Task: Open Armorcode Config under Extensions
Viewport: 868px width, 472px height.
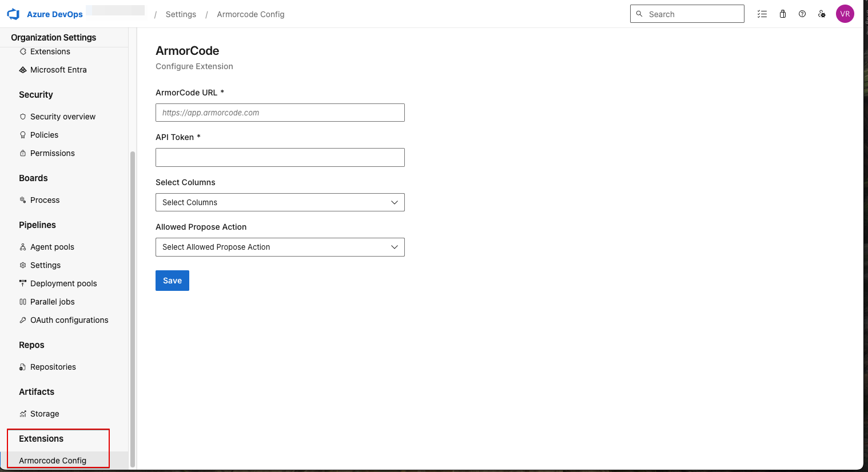Action: click(x=53, y=460)
